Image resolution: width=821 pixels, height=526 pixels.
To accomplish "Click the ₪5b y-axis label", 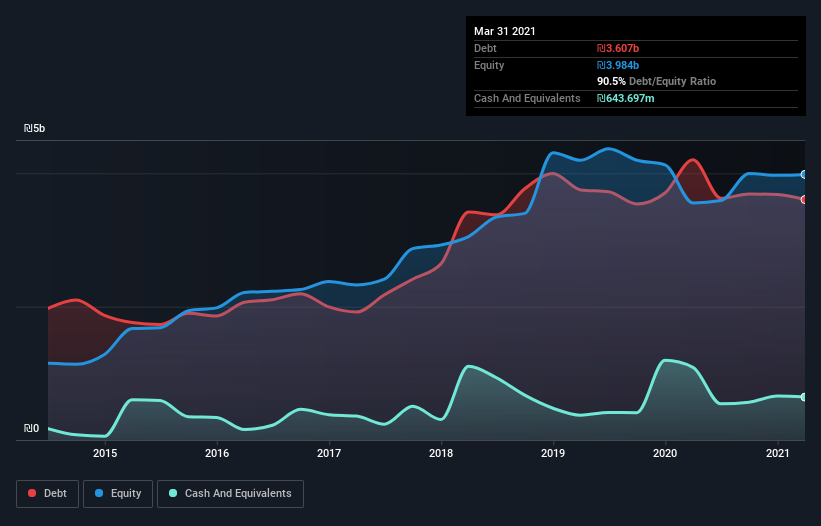I will 35,128.
